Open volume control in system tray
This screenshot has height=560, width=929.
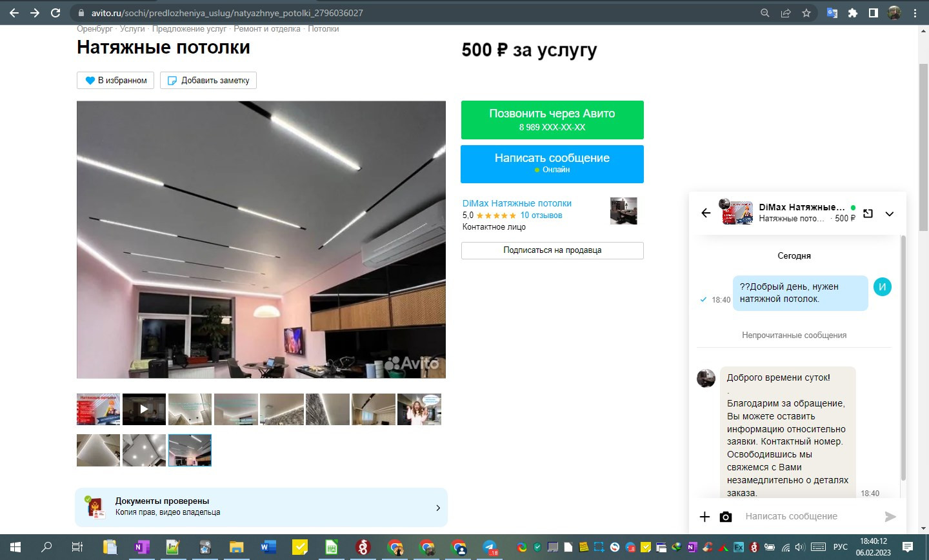800,547
